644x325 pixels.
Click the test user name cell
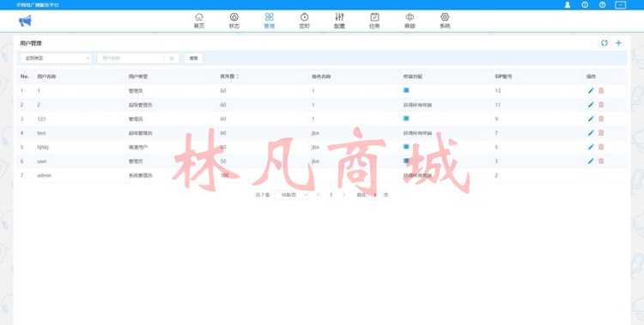(41, 133)
